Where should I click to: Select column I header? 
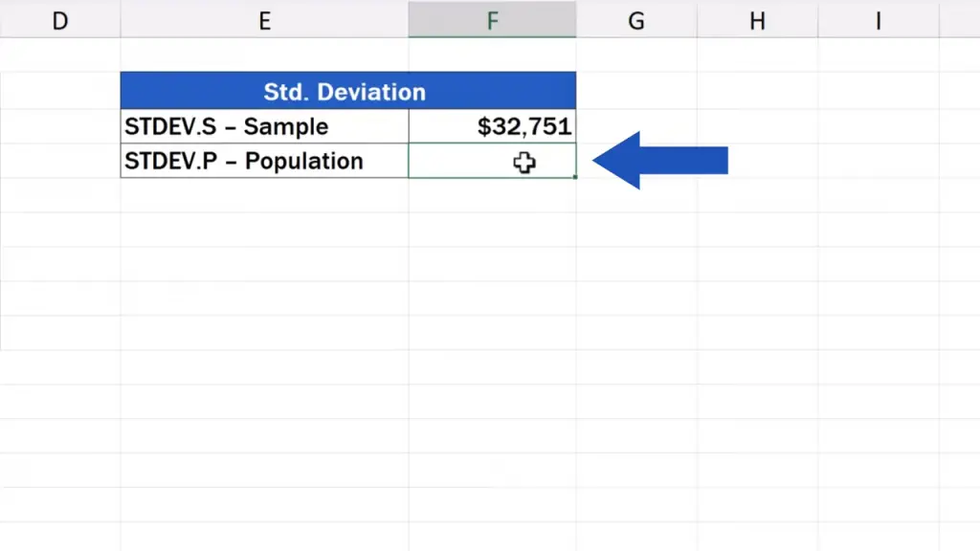point(878,20)
